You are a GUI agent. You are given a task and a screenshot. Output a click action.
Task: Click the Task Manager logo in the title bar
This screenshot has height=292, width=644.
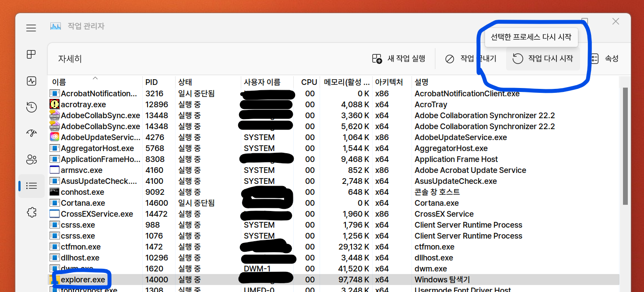tap(55, 26)
